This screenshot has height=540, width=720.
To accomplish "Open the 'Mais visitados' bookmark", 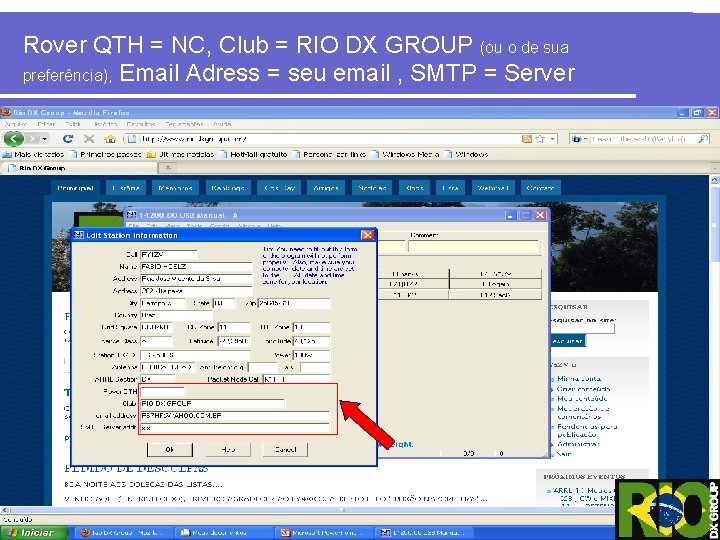I will [34, 154].
